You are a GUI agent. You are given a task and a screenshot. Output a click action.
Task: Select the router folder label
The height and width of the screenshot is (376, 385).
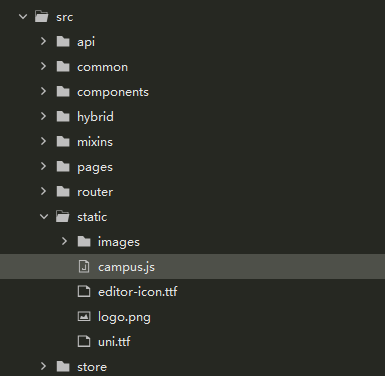pyautogui.click(x=95, y=192)
